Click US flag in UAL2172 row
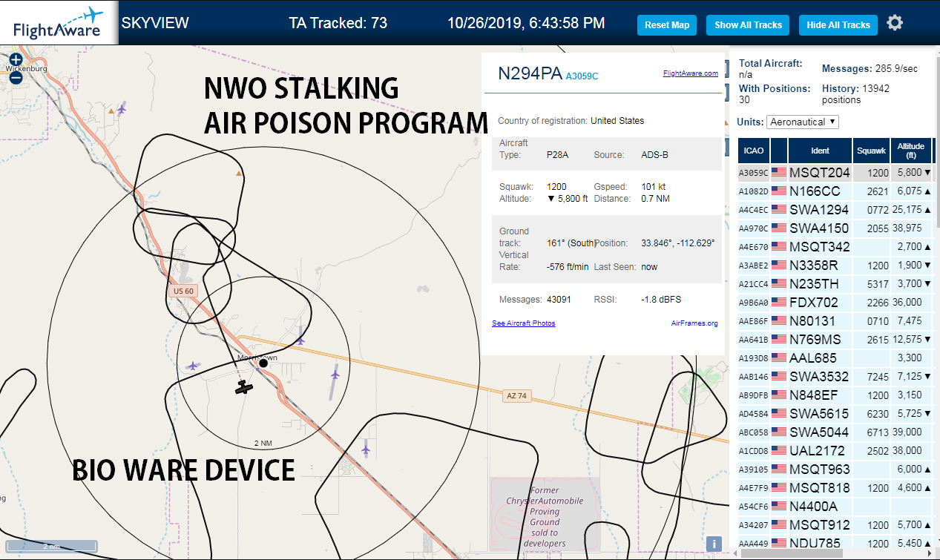The image size is (940, 560). pos(779,450)
